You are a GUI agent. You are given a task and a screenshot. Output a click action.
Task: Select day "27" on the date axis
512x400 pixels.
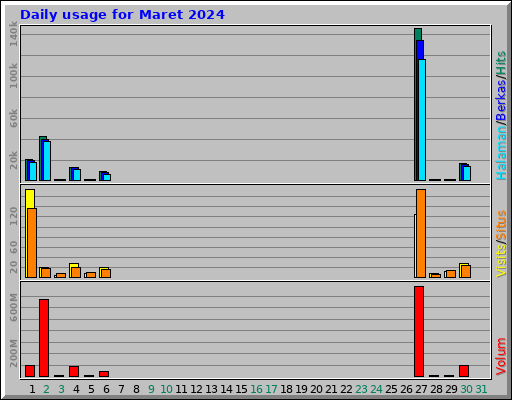tap(421, 389)
